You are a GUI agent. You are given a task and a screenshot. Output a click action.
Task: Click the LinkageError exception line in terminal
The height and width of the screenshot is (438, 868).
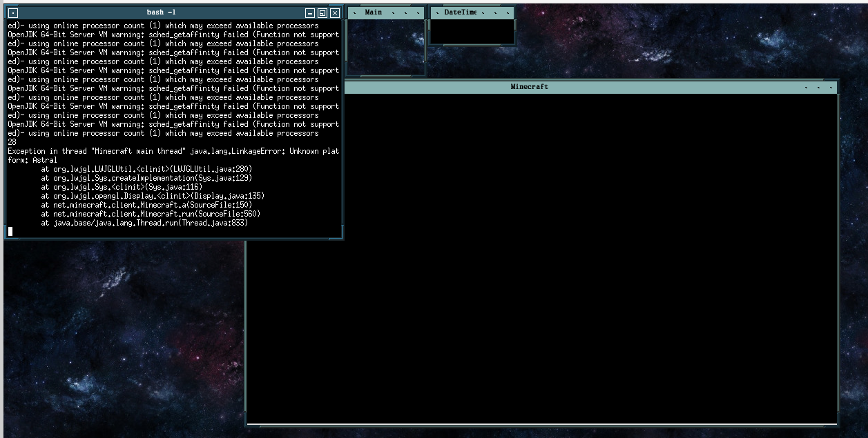point(173,151)
